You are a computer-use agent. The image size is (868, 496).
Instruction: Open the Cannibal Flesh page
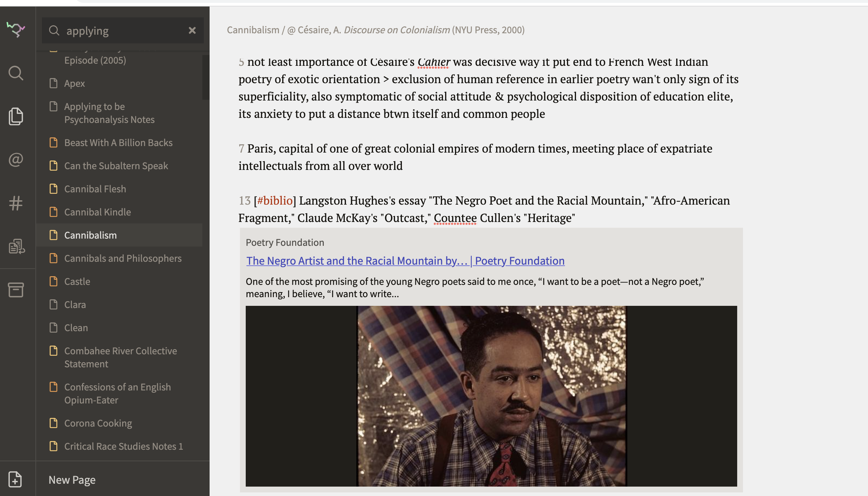pos(95,189)
